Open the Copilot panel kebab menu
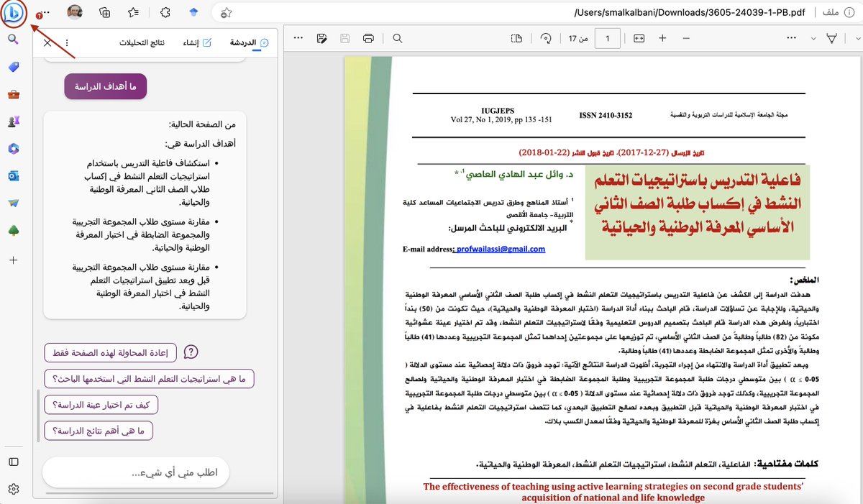The image size is (863, 504). (x=66, y=43)
